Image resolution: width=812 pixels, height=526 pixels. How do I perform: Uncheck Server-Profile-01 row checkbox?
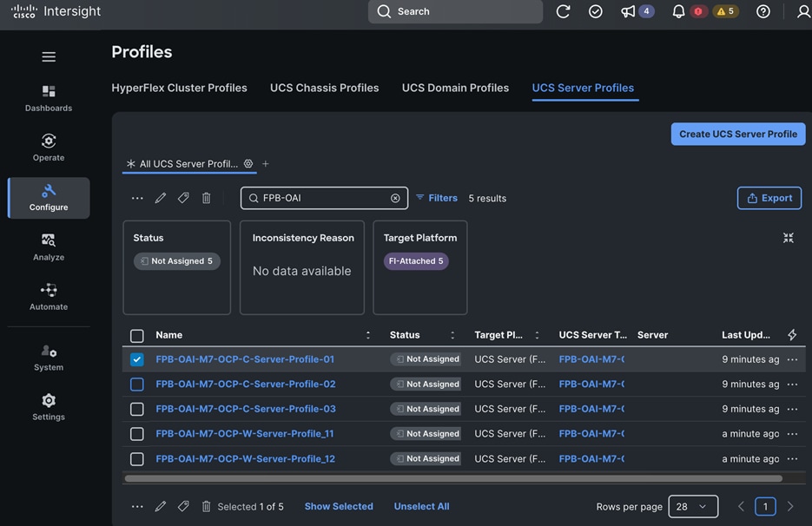click(136, 359)
